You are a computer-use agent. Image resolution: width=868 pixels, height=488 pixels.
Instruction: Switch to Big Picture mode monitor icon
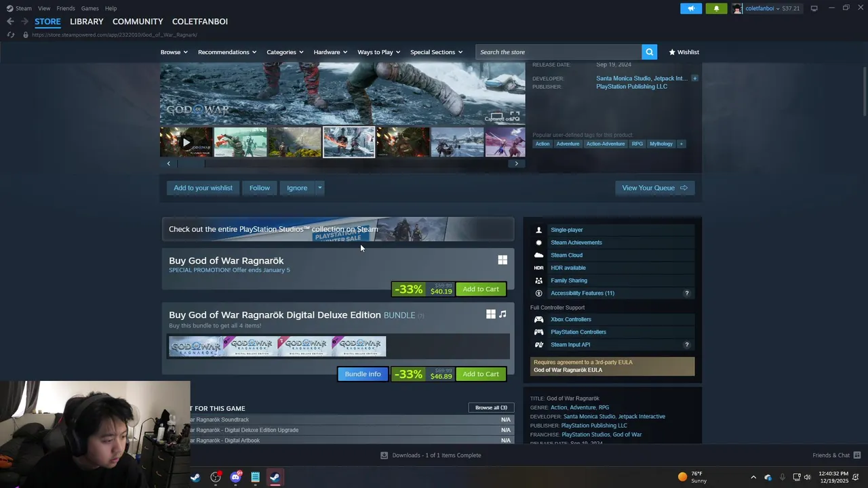pos(814,8)
